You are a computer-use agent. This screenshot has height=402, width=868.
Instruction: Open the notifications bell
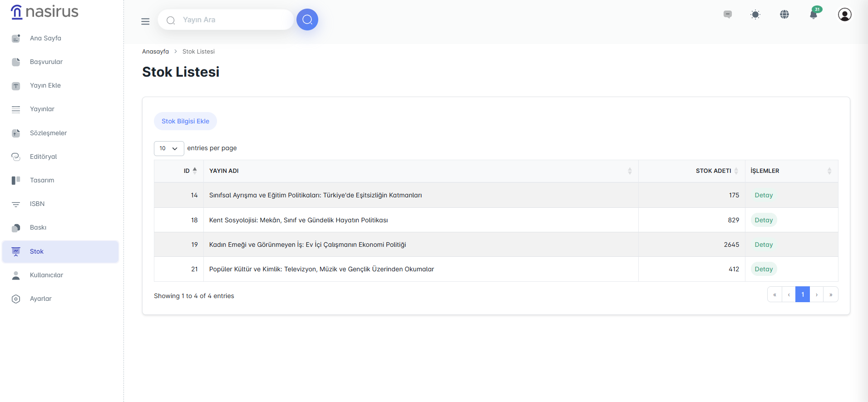coord(814,15)
